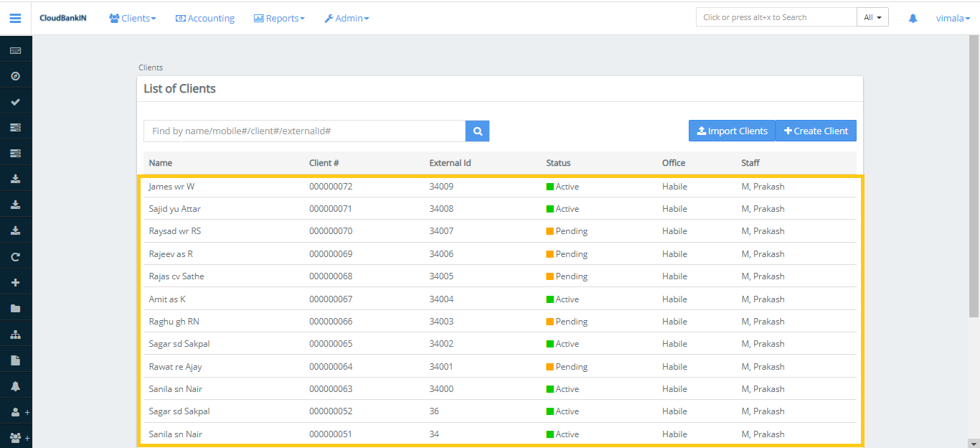This screenshot has height=448, width=980.
Task: Open the vimala user menu
Action: click(x=953, y=18)
